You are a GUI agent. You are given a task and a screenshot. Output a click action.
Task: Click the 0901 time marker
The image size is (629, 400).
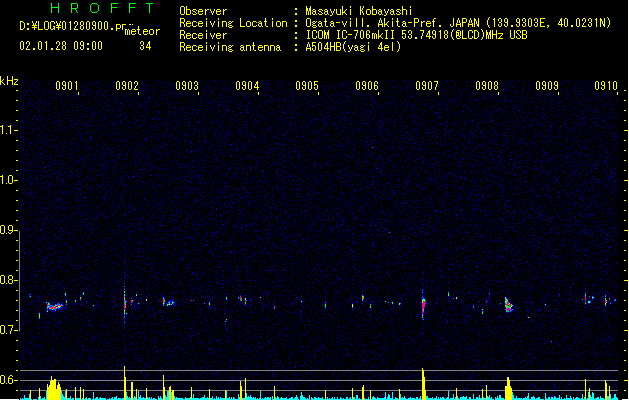click(67, 86)
